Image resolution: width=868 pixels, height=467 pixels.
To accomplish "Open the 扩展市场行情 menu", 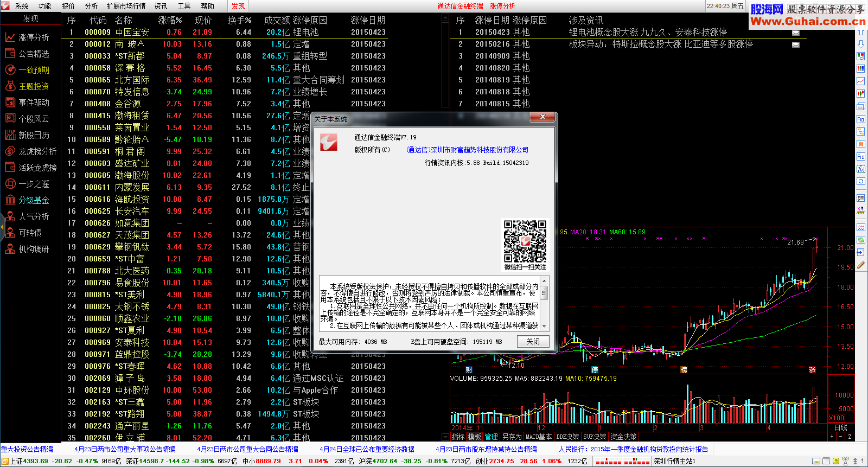I will [126, 6].
